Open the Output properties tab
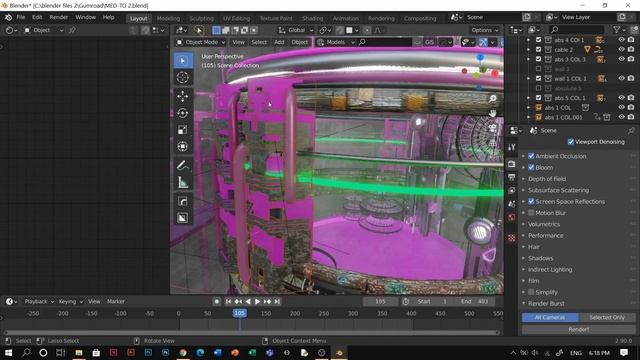The height and width of the screenshot is (360, 640). pos(511,177)
